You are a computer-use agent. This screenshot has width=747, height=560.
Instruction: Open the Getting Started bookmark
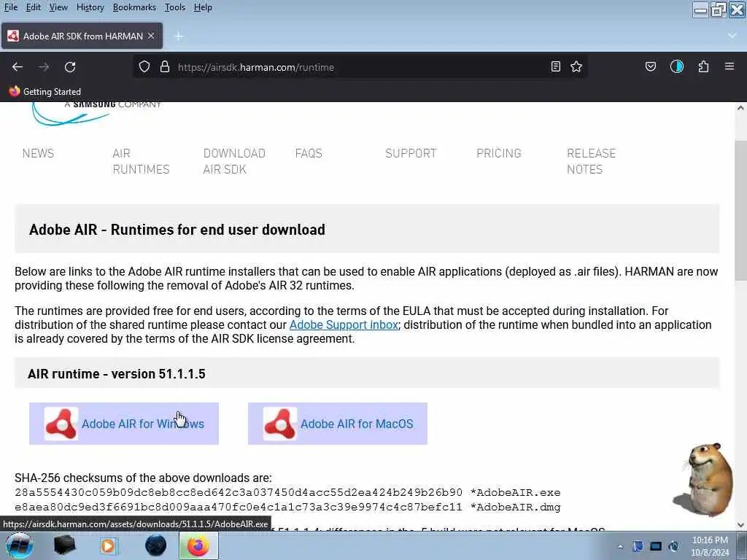point(44,91)
